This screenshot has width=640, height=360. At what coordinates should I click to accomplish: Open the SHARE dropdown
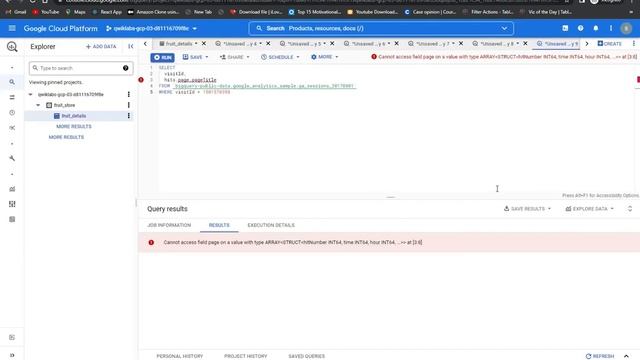coord(235,57)
